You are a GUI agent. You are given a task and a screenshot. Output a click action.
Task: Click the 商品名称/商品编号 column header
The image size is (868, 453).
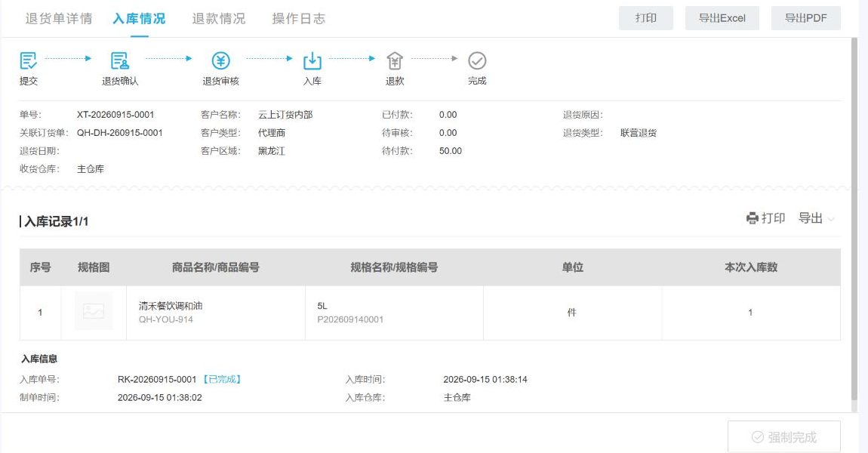[216, 267]
